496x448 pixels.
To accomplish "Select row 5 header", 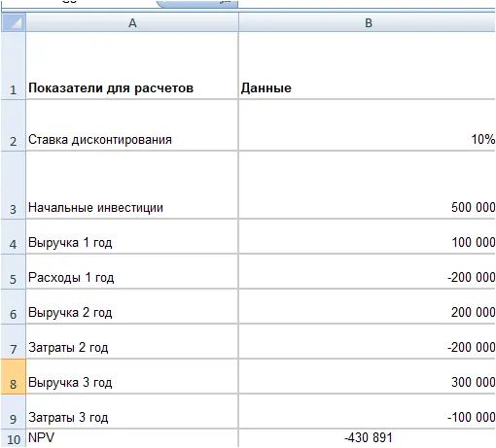I will pyautogui.click(x=13, y=271).
